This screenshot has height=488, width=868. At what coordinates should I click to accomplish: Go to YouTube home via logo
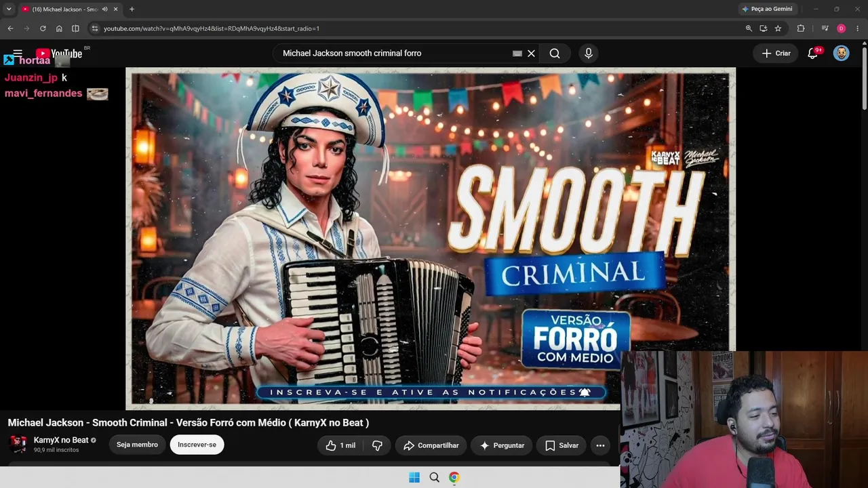coord(59,54)
